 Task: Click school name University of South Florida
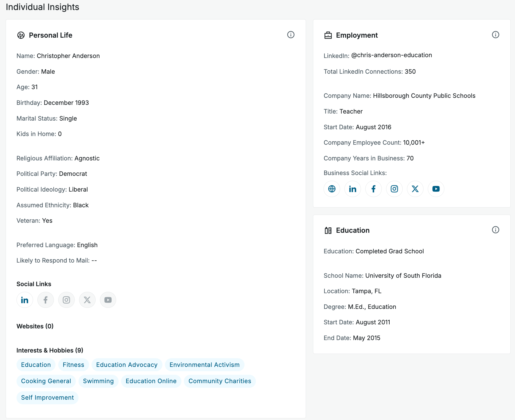[403, 276]
